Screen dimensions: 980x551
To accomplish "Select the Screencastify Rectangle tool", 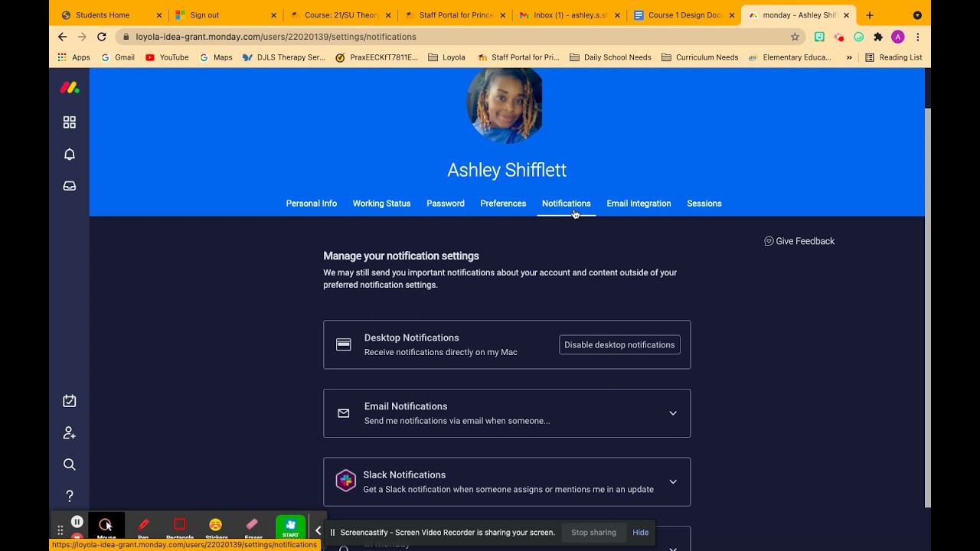I will [180, 526].
